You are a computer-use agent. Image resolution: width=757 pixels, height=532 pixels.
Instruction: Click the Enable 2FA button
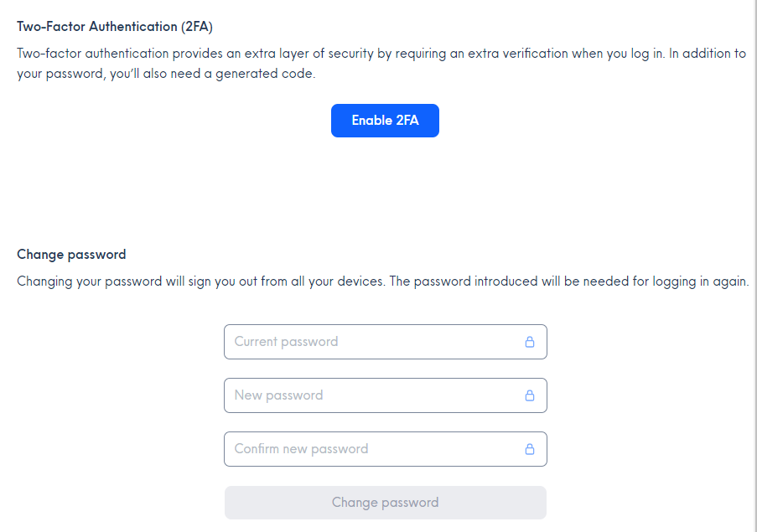pos(385,121)
